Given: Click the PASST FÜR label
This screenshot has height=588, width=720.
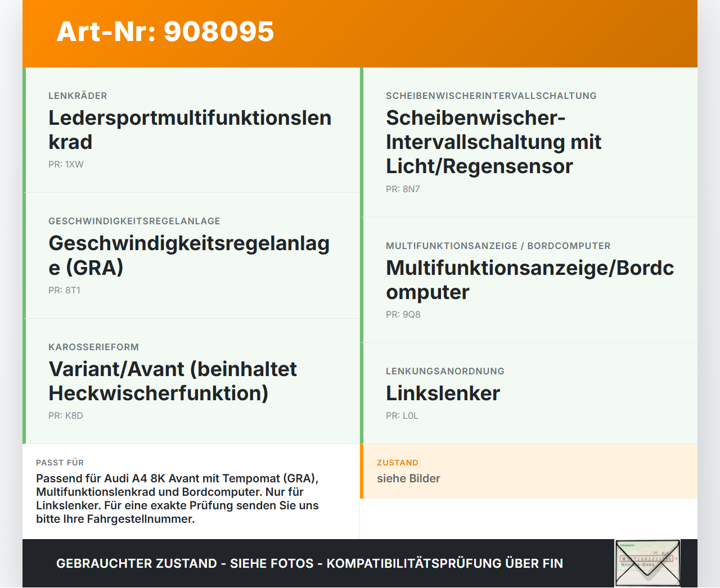Looking at the screenshot, I should tap(60, 463).
